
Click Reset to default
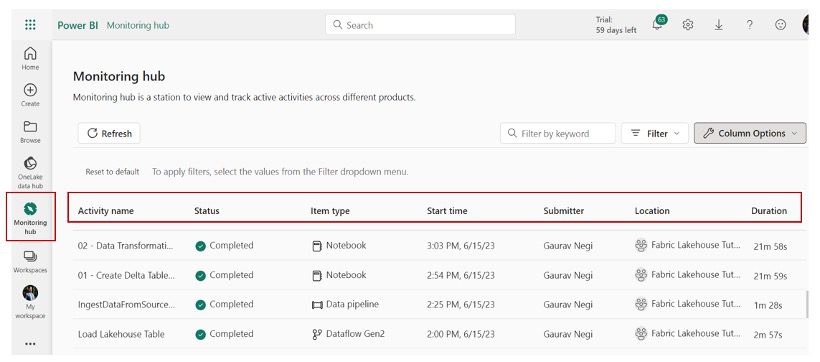click(112, 172)
